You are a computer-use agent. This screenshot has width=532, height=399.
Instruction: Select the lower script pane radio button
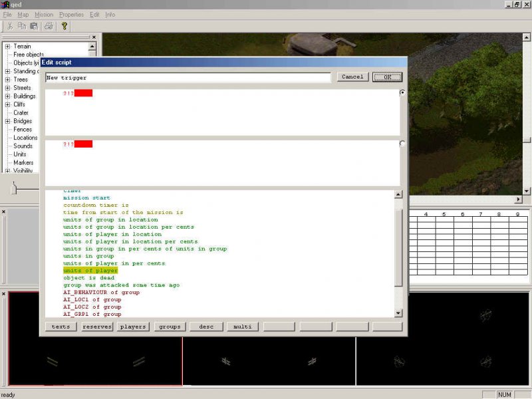click(402, 144)
